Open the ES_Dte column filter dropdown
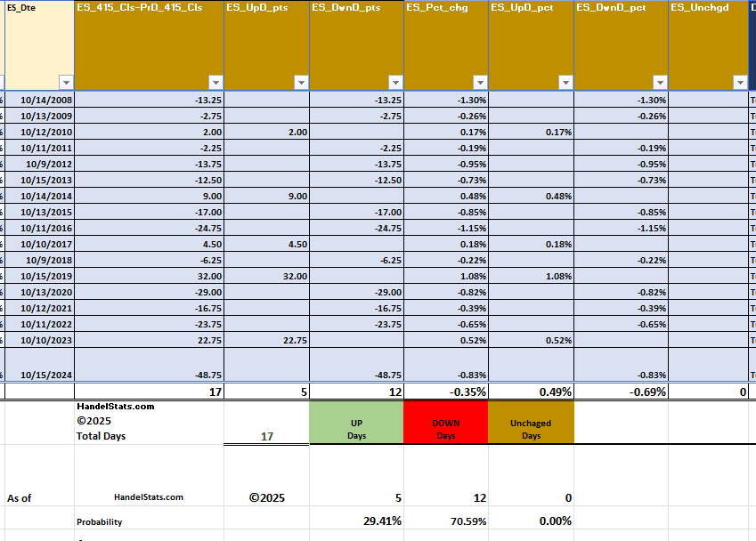Screen dimensions: 756x541 [64, 82]
